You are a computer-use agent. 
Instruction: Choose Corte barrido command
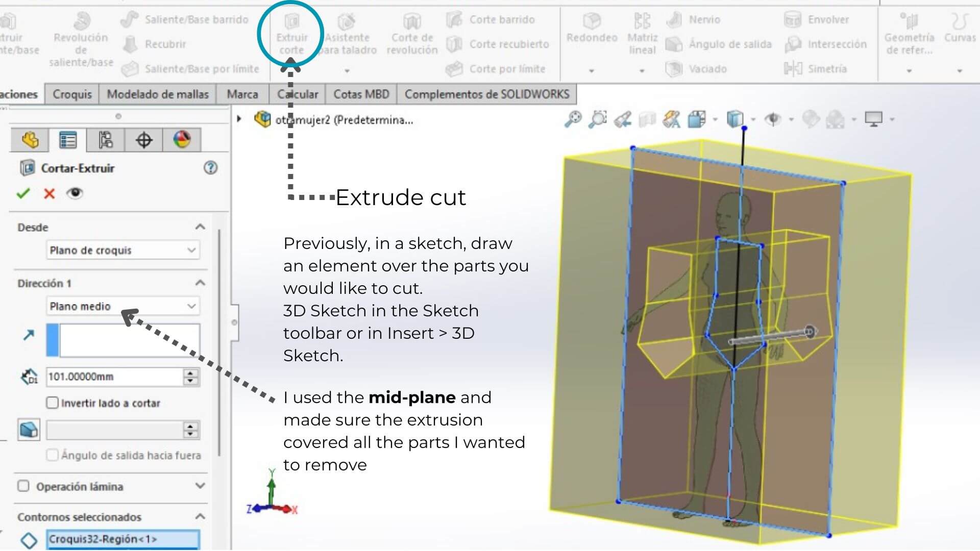pos(491,19)
